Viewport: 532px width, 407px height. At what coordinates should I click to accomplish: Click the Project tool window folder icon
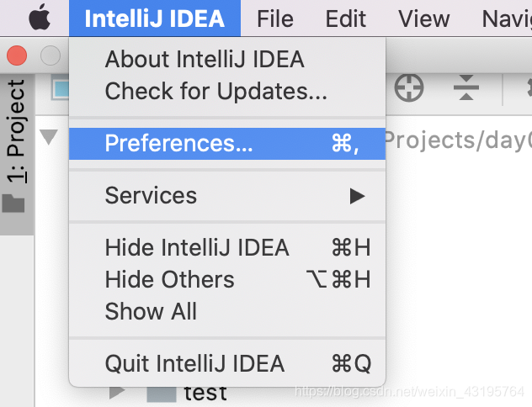pyautogui.click(x=13, y=203)
